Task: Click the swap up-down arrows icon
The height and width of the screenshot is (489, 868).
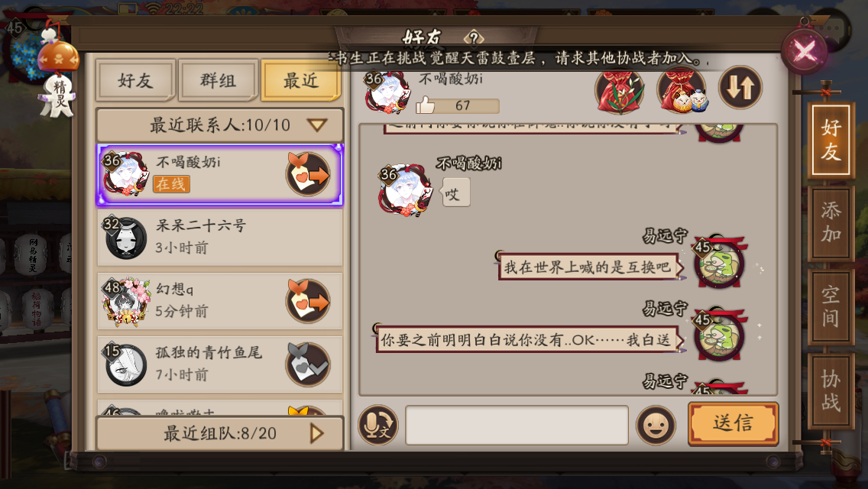Action: [x=740, y=87]
